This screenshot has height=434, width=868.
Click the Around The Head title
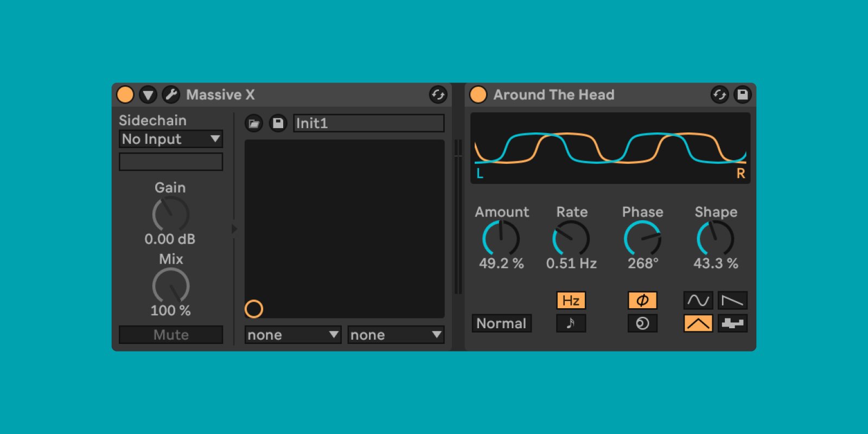pyautogui.click(x=554, y=95)
